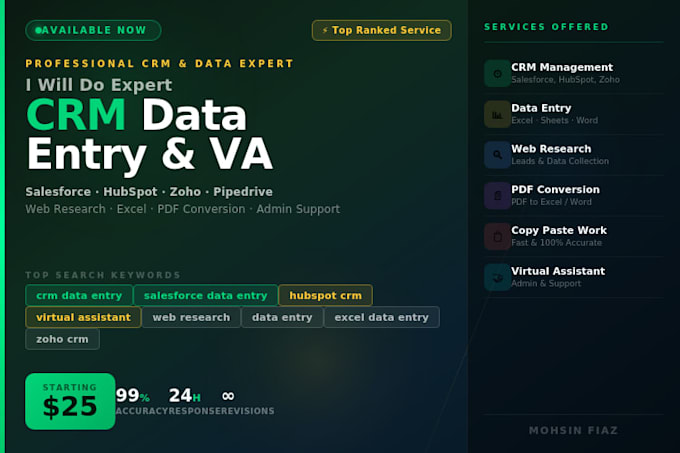The width and height of the screenshot is (680, 453).
Task: Click the 'Top Search Keywords' label
Action: click(x=103, y=275)
